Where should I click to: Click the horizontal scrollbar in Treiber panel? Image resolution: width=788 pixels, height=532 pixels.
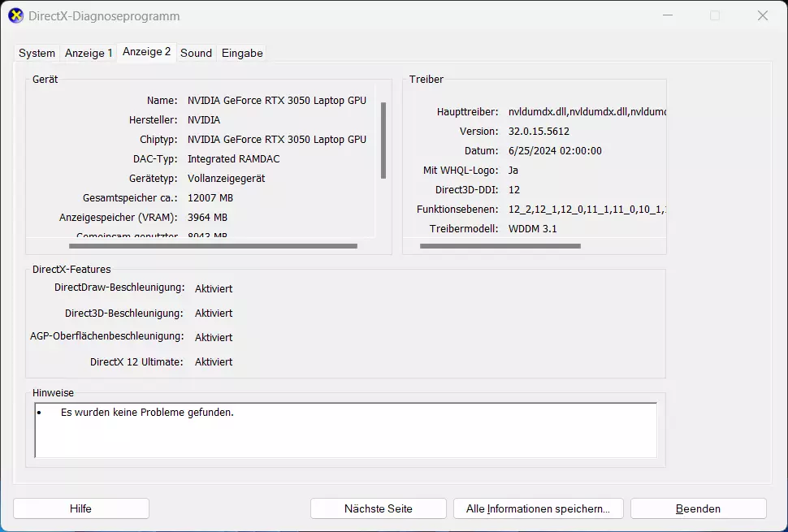[x=500, y=246]
